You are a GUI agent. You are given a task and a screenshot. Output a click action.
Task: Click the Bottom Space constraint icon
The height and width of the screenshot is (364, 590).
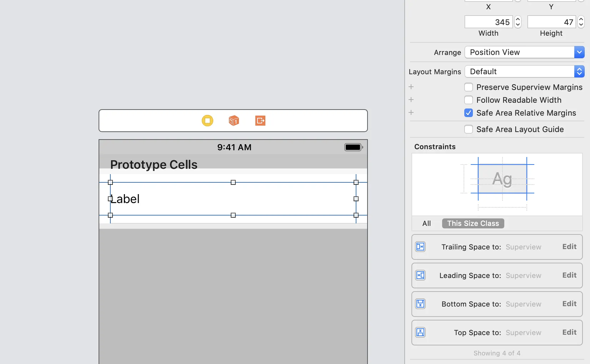420,304
